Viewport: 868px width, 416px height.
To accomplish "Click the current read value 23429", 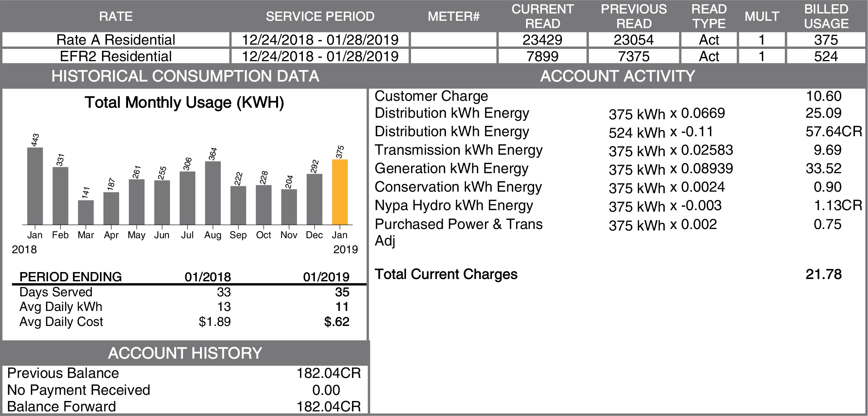I will [542, 40].
